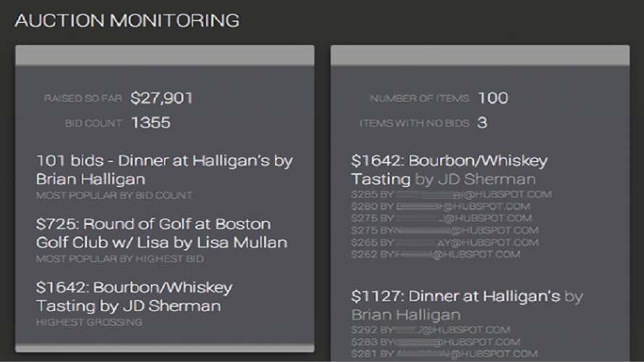Click the Bid Count value 1355
Image resolution: width=644 pixels, height=362 pixels.
pyautogui.click(x=151, y=122)
